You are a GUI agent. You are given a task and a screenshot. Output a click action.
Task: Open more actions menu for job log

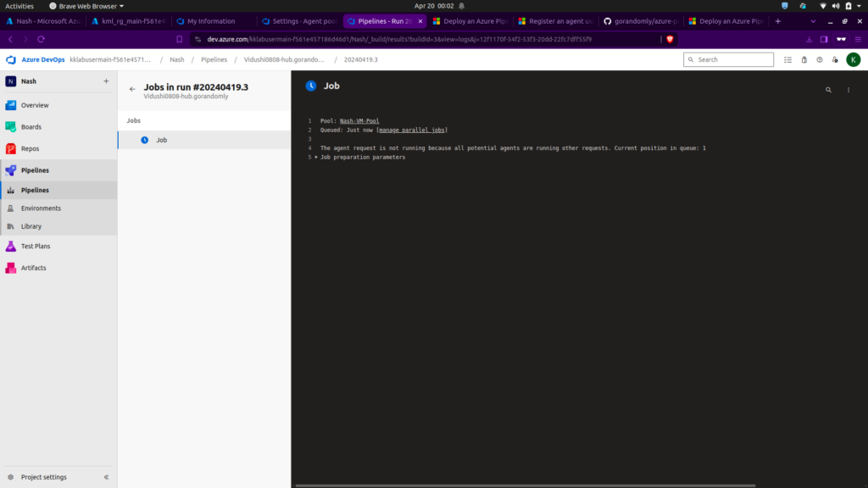coord(849,90)
